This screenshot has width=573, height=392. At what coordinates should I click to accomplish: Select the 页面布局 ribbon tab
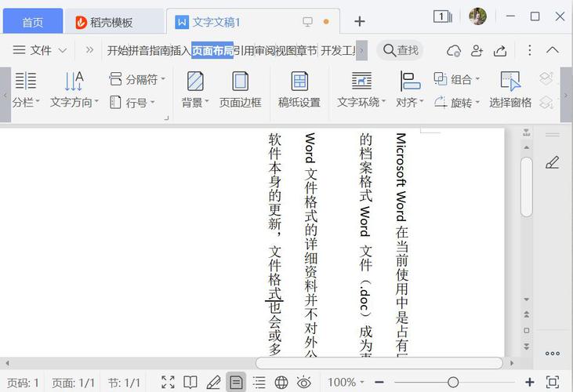(212, 50)
